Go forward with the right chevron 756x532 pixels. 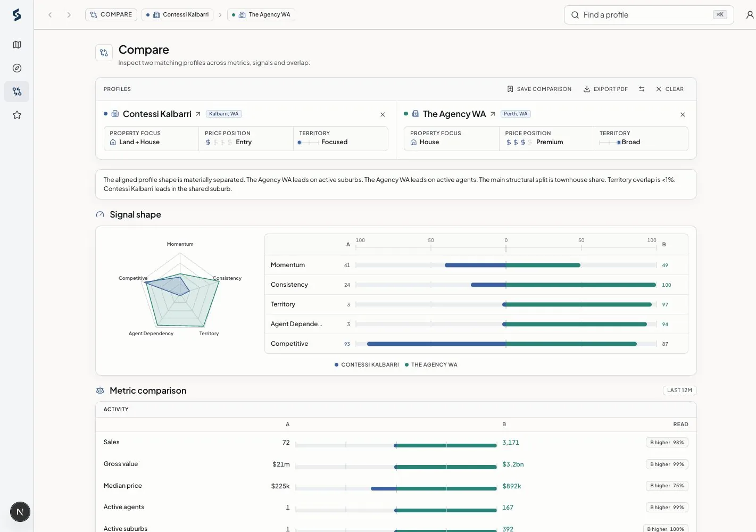coord(69,15)
